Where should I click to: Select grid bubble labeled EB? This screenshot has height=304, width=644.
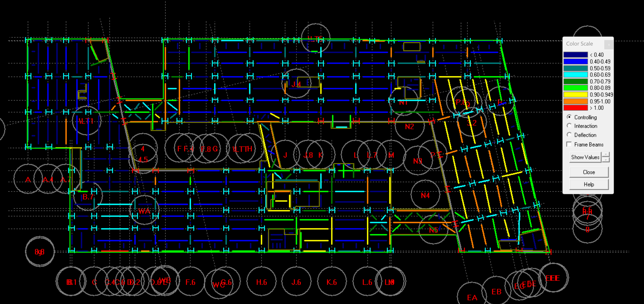coord(496,291)
